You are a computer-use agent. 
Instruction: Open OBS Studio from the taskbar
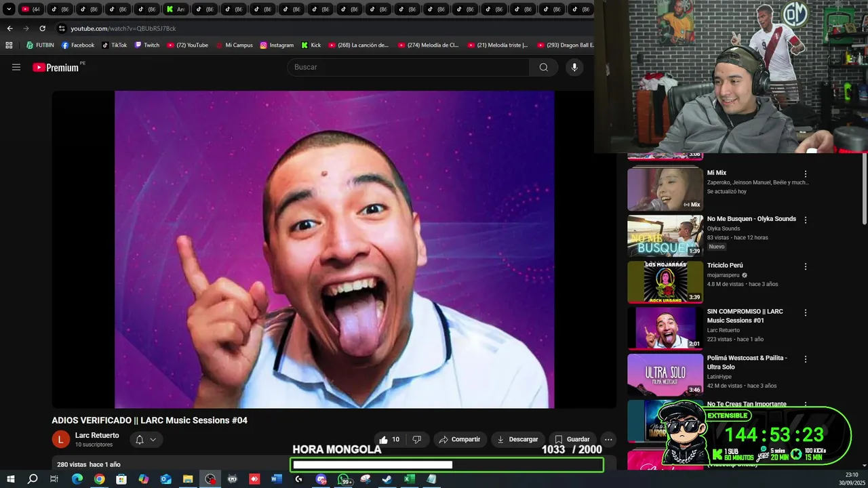point(210,479)
